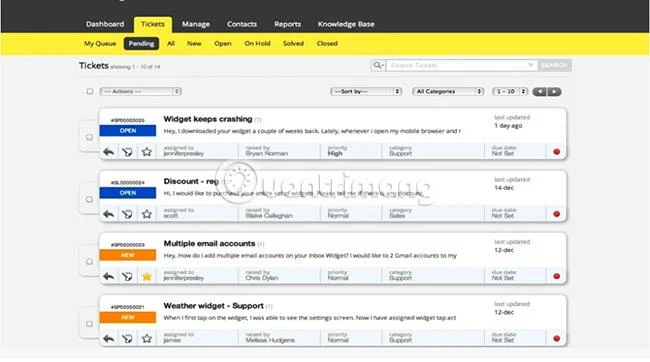This screenshot has width=650, height=362.
Task: Select the Pending filter
Action: (141, 44)
